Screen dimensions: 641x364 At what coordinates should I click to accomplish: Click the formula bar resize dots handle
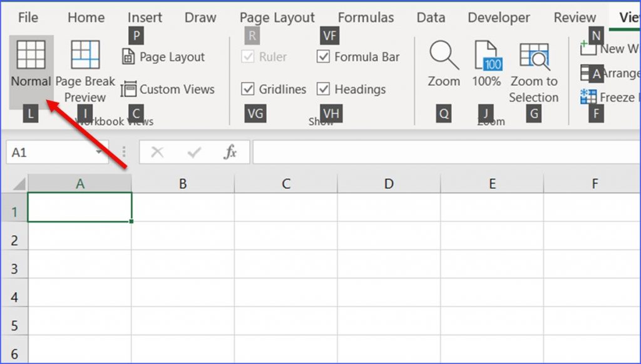[x=124, y=153]
